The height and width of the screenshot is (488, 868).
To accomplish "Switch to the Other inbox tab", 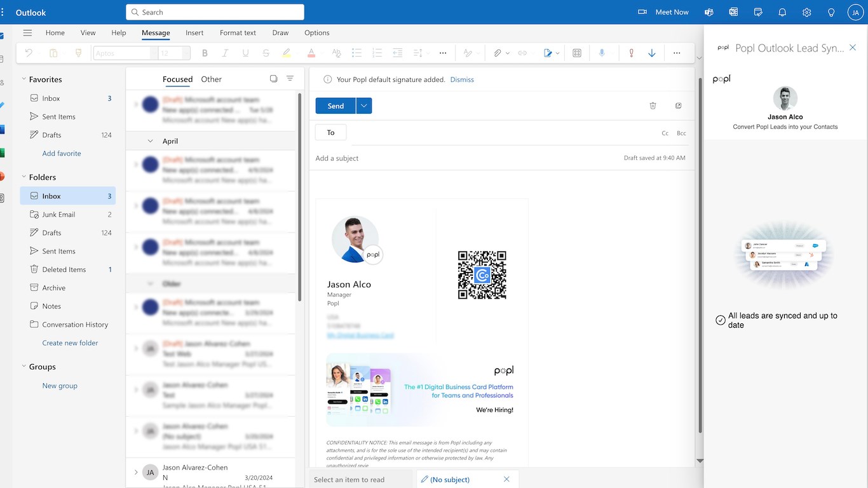I will 212,79.
